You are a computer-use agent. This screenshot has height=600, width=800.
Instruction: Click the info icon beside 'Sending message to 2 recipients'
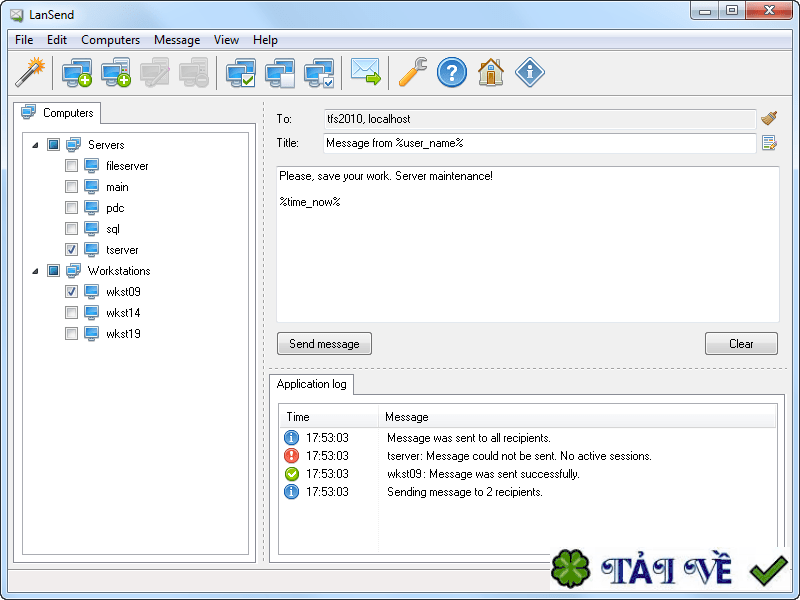click(x=291, y=492)
